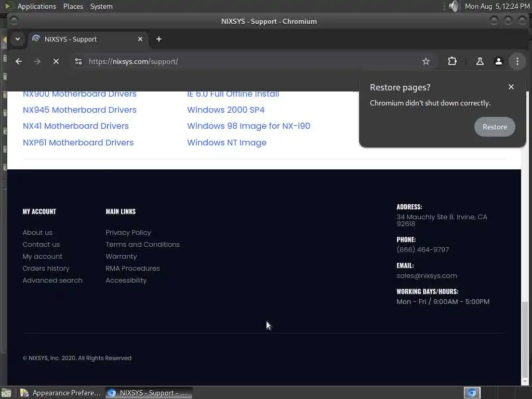Dismiss the Restore pages popup

[x=511, y=87]
